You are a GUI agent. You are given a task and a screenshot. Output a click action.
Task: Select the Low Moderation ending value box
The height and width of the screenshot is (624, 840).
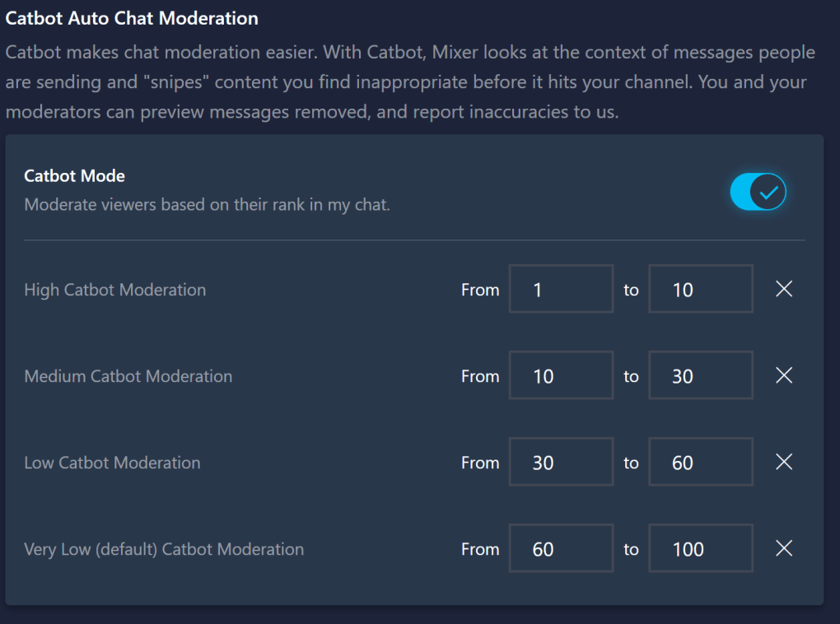(x=701, y=462)
